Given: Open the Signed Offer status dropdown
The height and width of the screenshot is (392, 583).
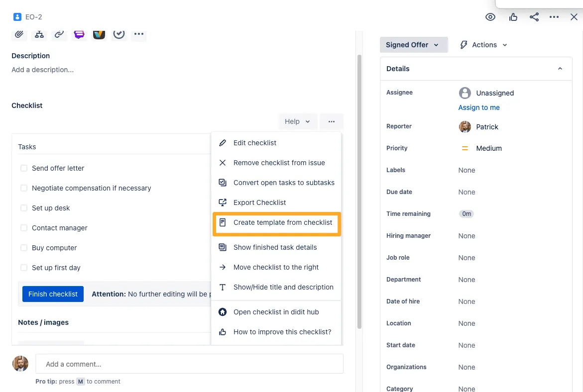Looking at the screenshot, I should click(413, 45).
